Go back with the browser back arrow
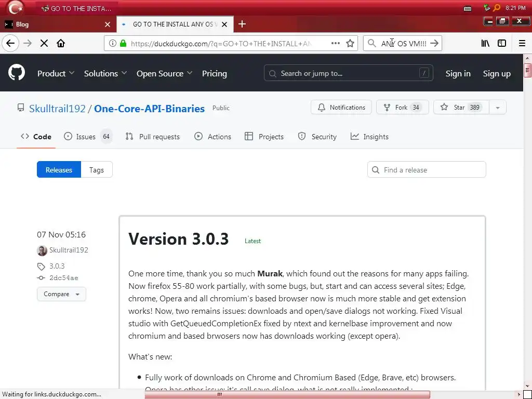The height and width of the screenshot is (399, 532). pyautogui.click(x=10, y=44)
